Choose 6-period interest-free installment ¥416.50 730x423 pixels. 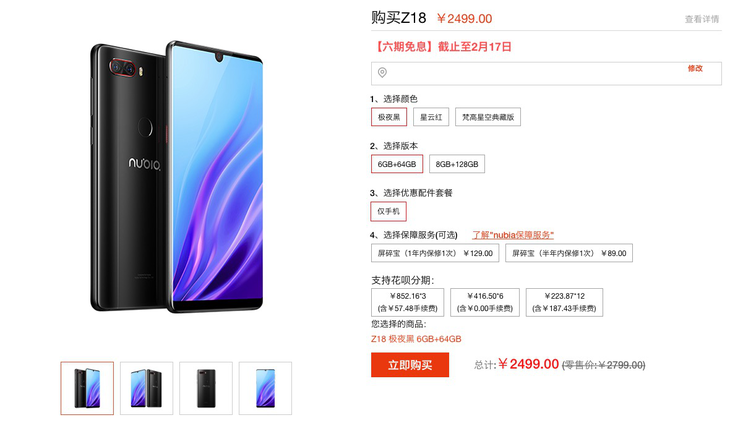click(x=485, y=302)
